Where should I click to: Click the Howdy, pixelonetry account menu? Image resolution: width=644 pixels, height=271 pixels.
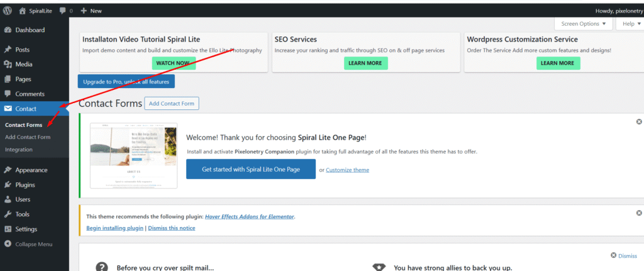click(x=619, y=11)
